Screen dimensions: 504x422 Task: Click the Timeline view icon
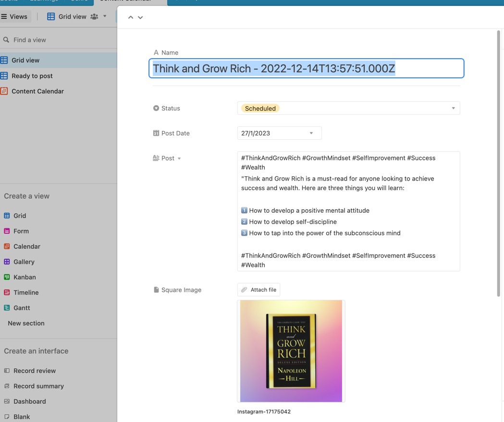pyautogui.click(x=7, y=292)
